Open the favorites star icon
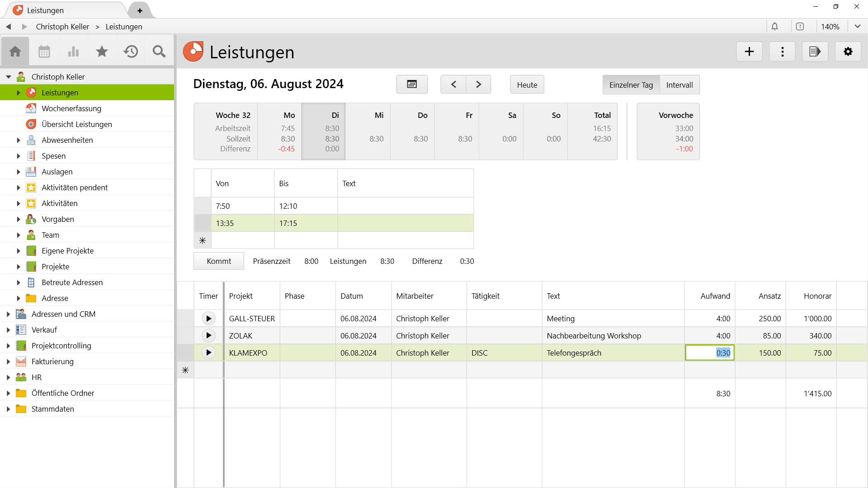 [x=101, y=52]
